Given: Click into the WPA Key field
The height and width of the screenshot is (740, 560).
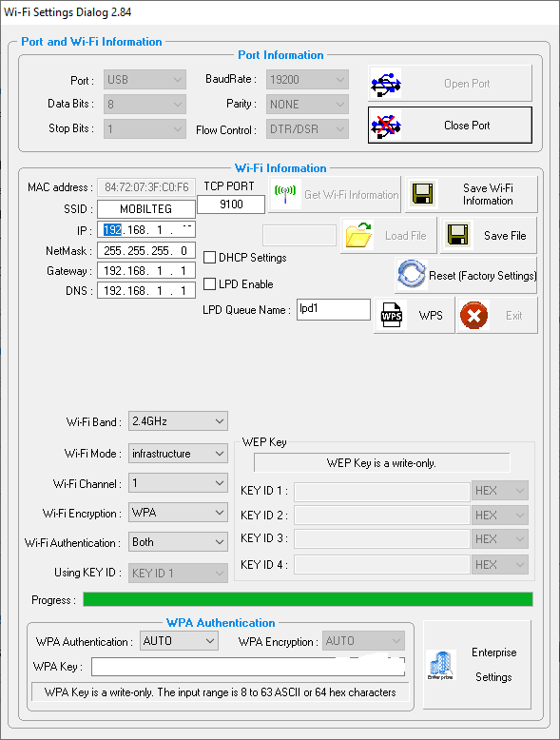Looking at the screenshot, I should point(248,667).
